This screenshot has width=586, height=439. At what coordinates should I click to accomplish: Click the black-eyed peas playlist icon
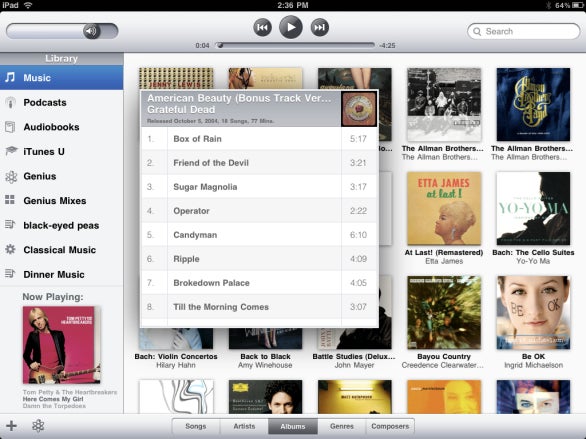pyautogui.click(x=10, y=225)
